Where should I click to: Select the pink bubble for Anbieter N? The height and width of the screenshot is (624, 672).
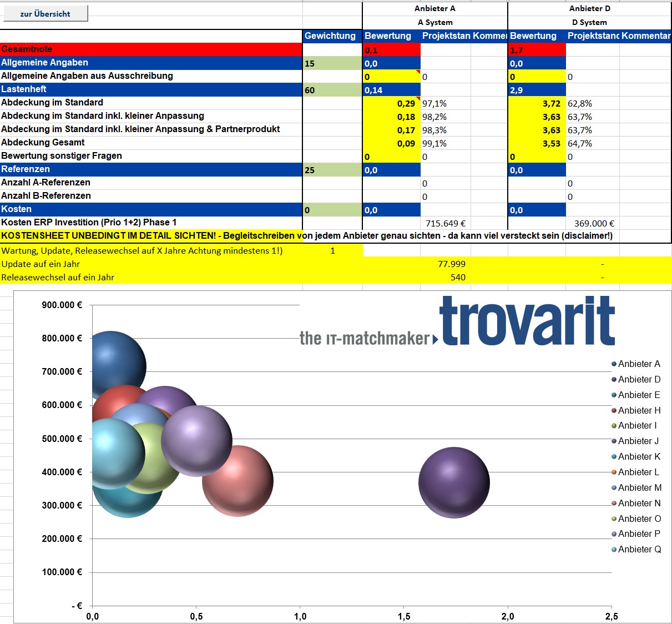238,481
